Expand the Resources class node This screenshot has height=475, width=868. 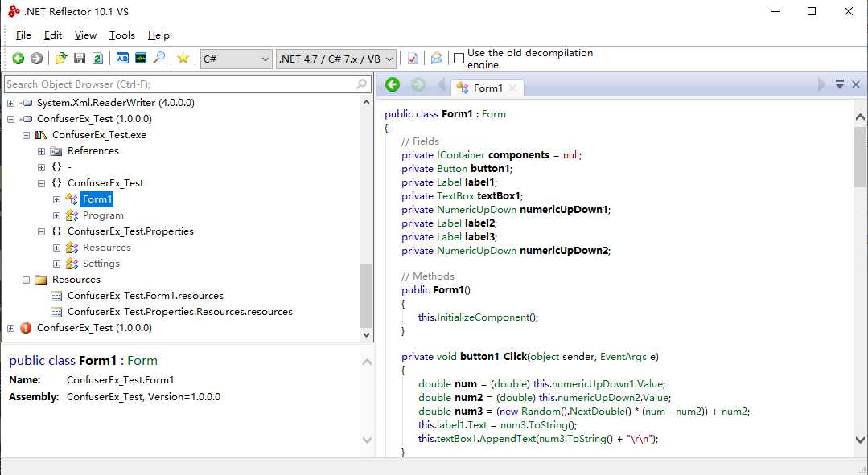point(56,248)
